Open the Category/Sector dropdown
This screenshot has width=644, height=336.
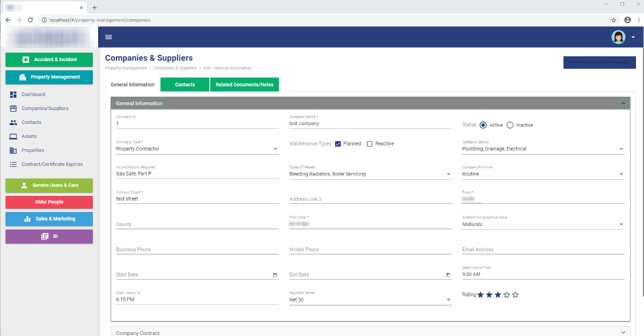(621, 149)
